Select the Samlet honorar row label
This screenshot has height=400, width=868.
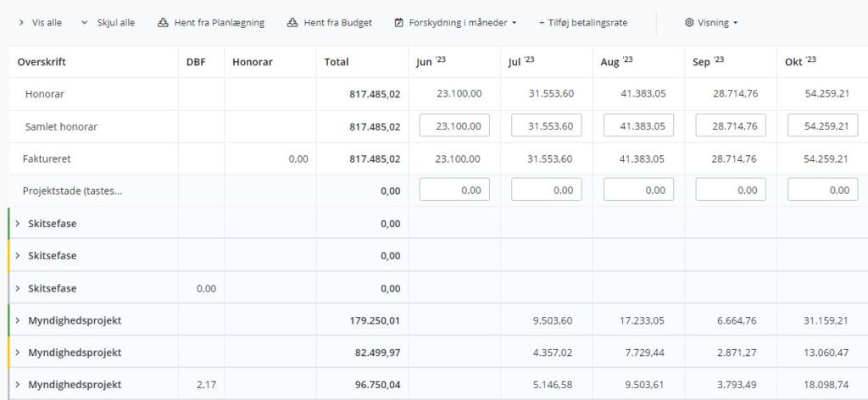click(61, 126)
